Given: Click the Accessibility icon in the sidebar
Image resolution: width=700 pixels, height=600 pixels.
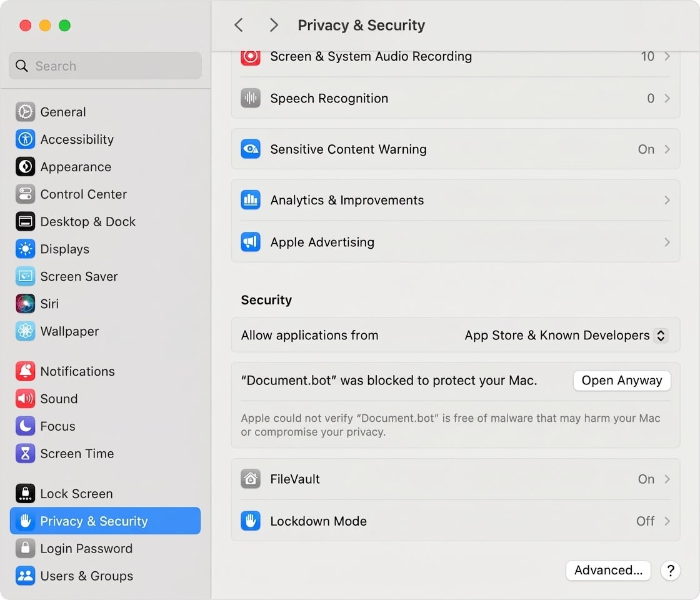Looking at the screenshot, I should click(x=25, y=139).
